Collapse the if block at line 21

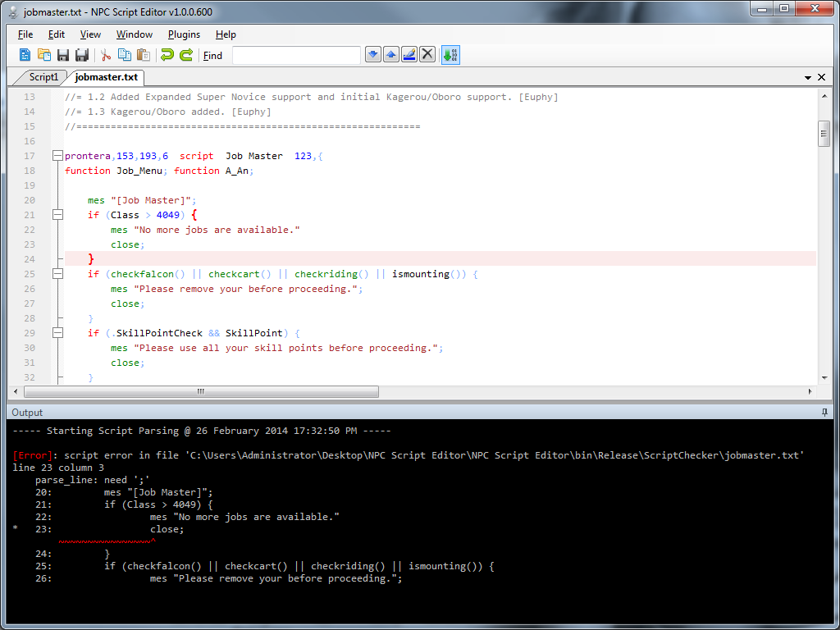57,215
